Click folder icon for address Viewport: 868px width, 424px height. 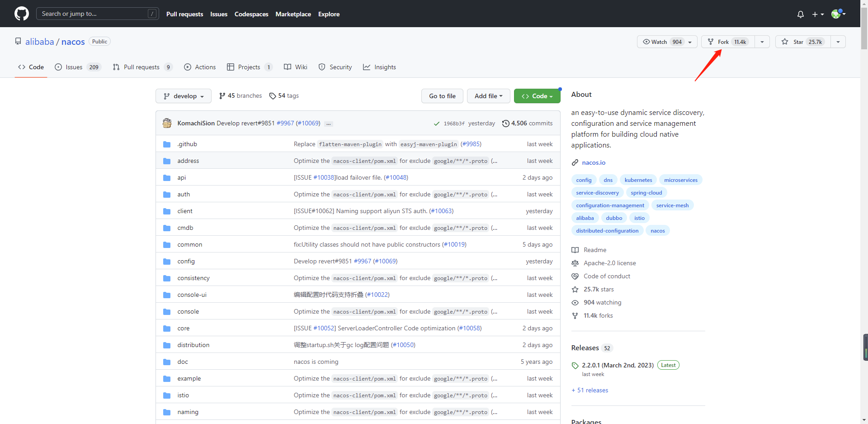pos(167,161)
